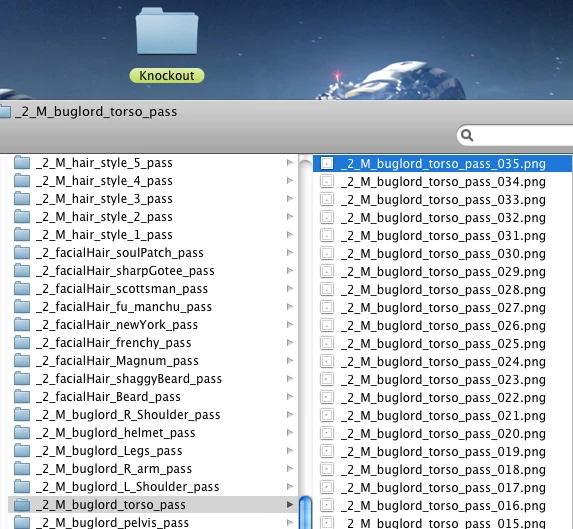Click disclosure arrow of _2_M_buglord_torso_pass

point(290,505)
